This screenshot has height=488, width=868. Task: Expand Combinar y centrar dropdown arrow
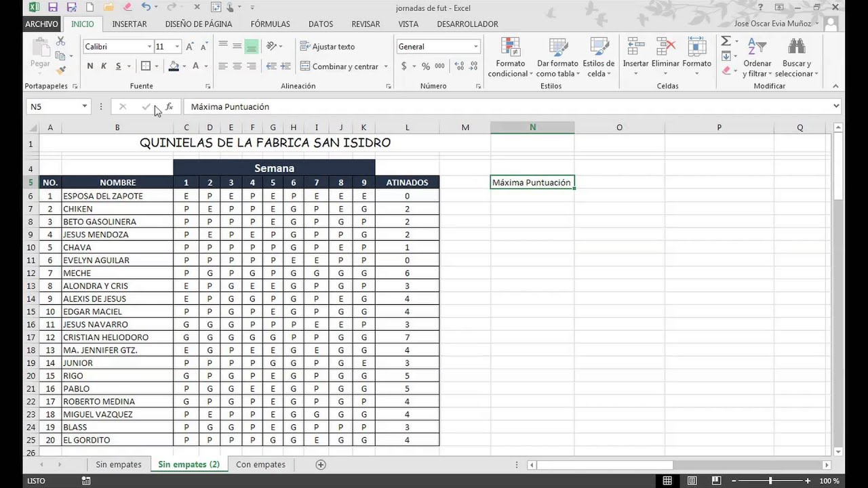(386, 66)
